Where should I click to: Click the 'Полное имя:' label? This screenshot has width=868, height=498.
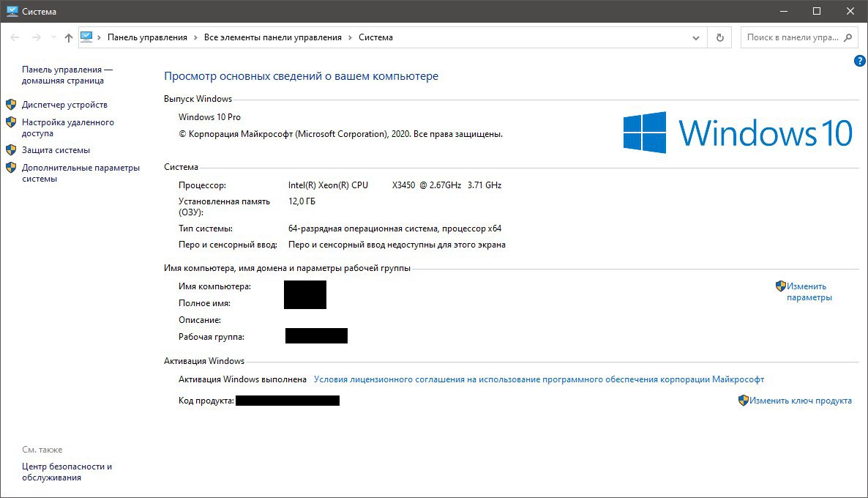(204, 303)
